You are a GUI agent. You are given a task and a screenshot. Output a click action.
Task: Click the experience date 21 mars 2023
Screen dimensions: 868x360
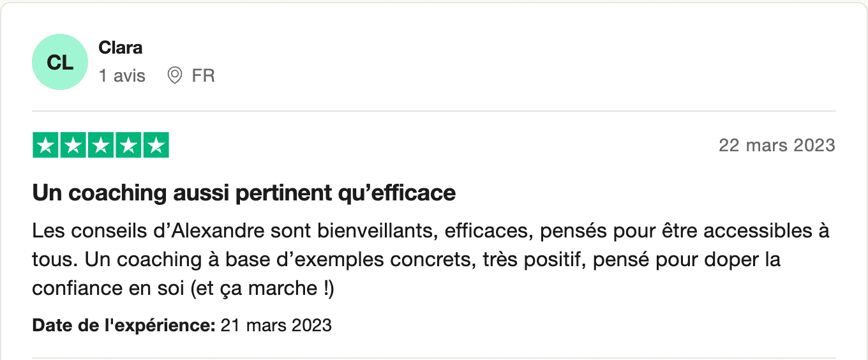tap(276, 326)
